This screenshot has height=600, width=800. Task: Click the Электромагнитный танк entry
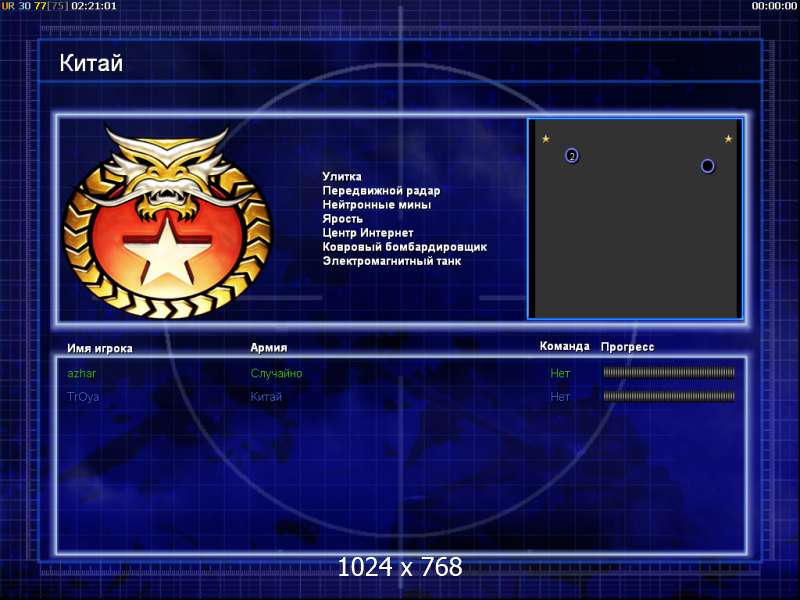pyautogui.click(x=392, y=261)
